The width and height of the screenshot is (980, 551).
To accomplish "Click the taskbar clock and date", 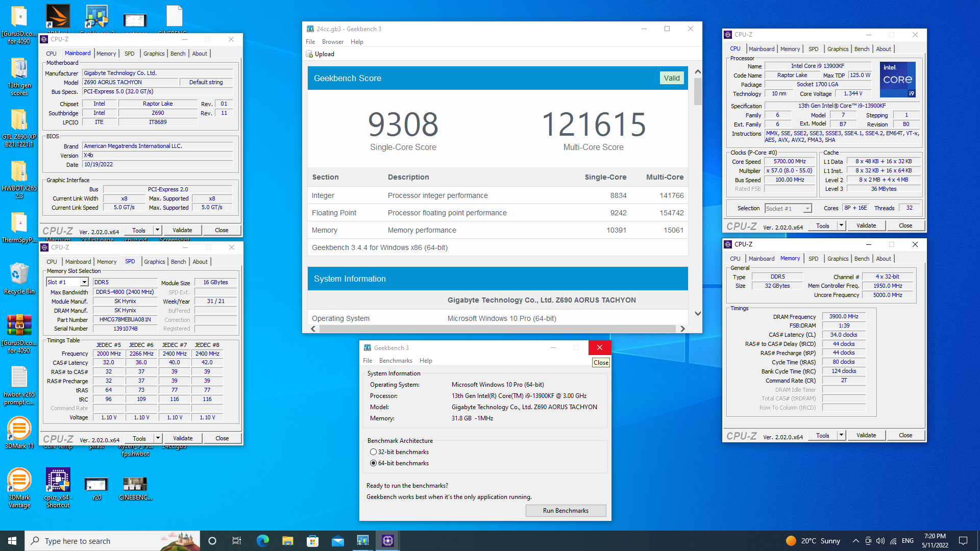I will [x=935, y=541].
